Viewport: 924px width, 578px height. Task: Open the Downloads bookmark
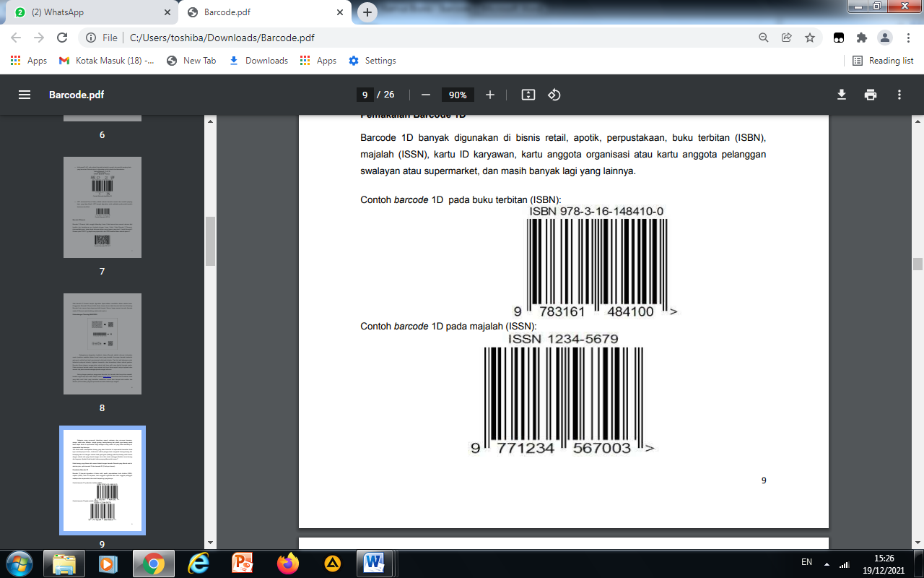pyautogui.click(x=258, y=61)
